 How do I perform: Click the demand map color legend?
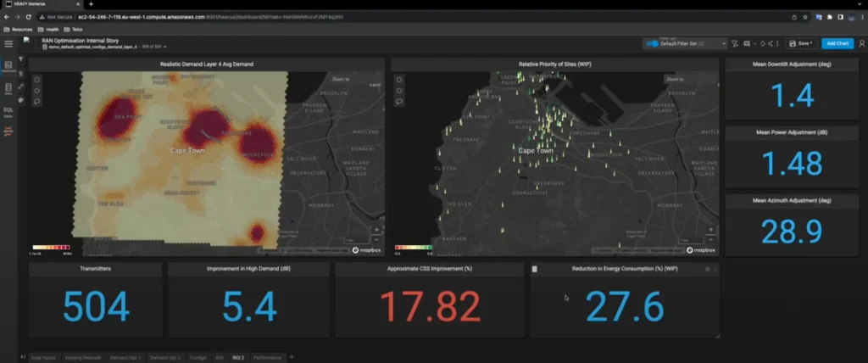click(51, 247)
